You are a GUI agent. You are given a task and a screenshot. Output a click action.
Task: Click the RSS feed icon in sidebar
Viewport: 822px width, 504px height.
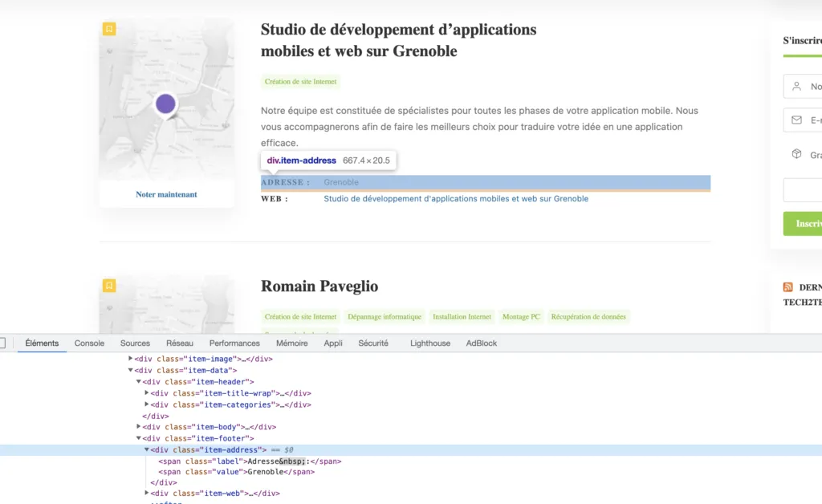(787, 287)
